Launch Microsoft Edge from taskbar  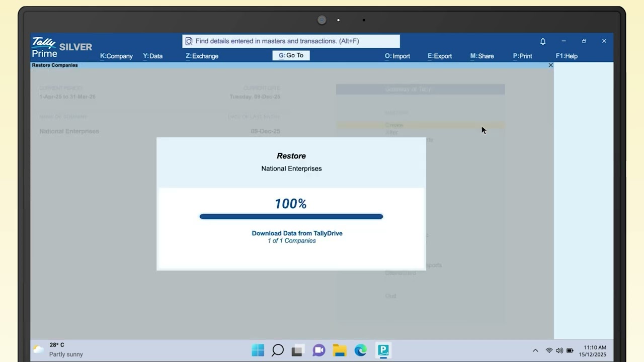360,350
